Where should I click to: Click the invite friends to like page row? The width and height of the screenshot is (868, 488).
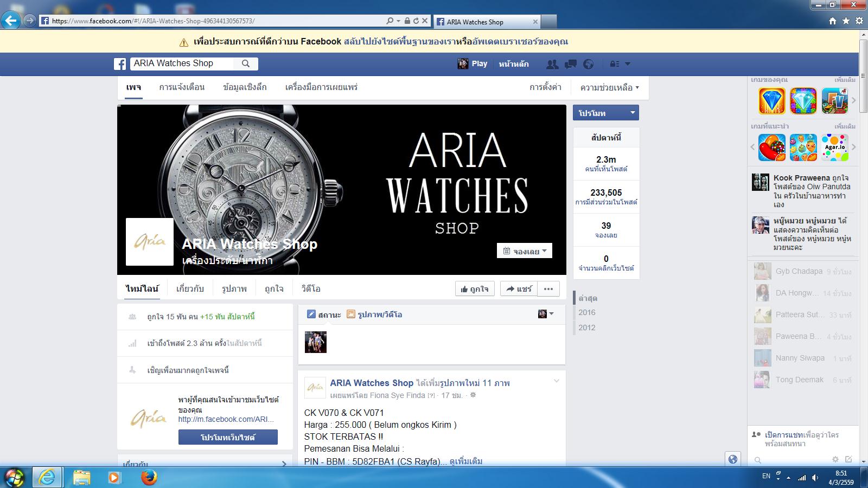click(205, 370)
